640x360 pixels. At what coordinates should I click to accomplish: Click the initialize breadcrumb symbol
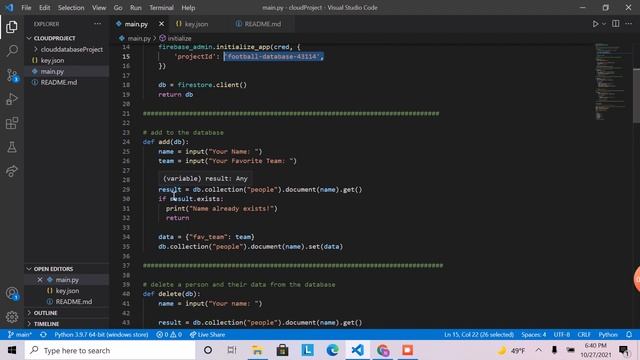(x=176, y=38)
